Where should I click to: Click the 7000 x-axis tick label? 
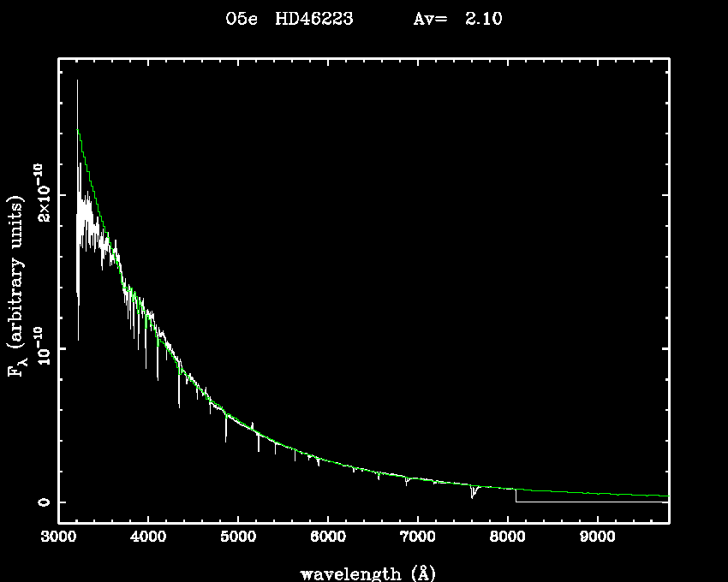417,537
